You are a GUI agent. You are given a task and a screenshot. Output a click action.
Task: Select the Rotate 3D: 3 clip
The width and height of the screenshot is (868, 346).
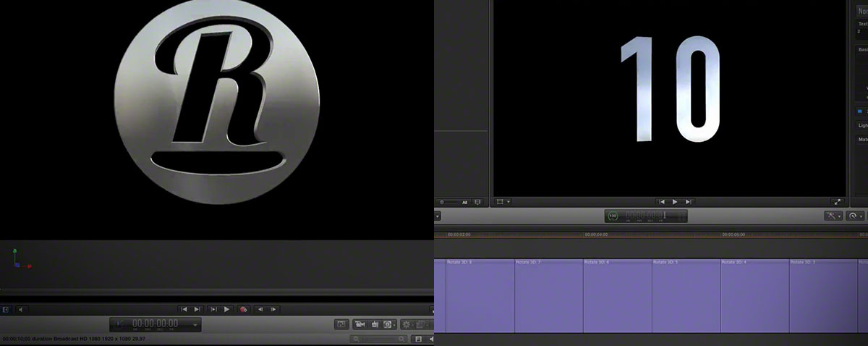(824, 295)
